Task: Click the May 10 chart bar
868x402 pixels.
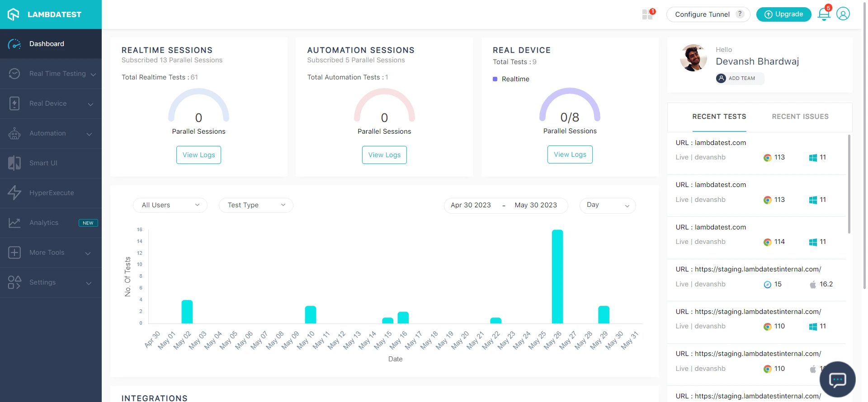Action: click(x=311, y=315)
